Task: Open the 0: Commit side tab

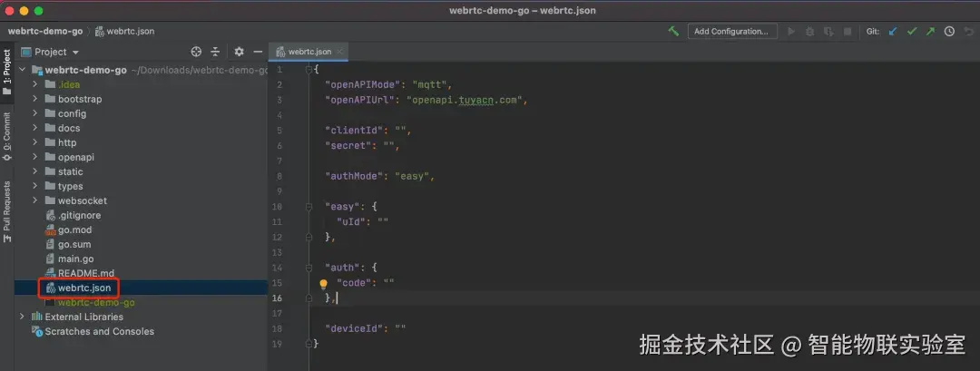Action: click(x=7, y=136)
